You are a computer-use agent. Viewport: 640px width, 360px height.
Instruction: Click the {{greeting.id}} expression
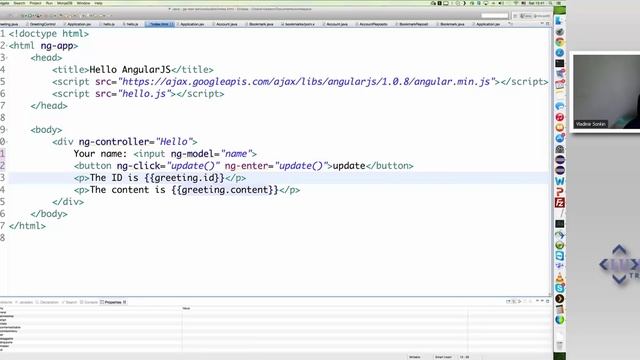pyautogui.click(x=184, y=178)
